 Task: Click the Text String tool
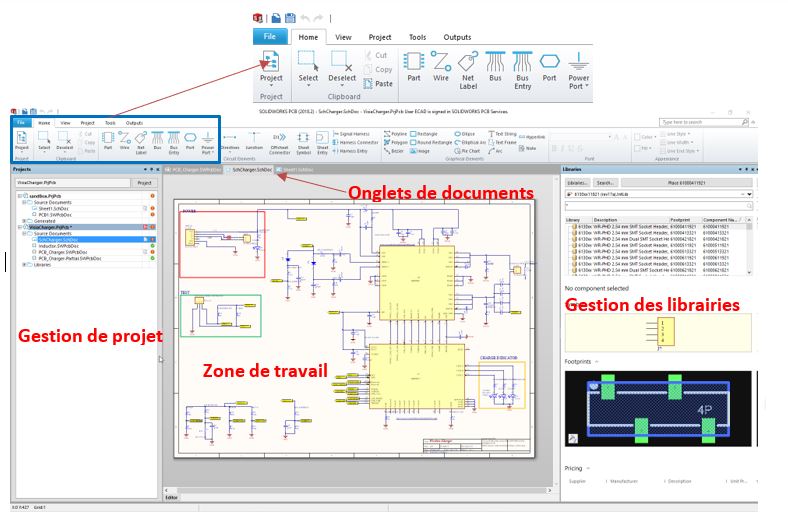pyautogui.click(x=502, y=134)
